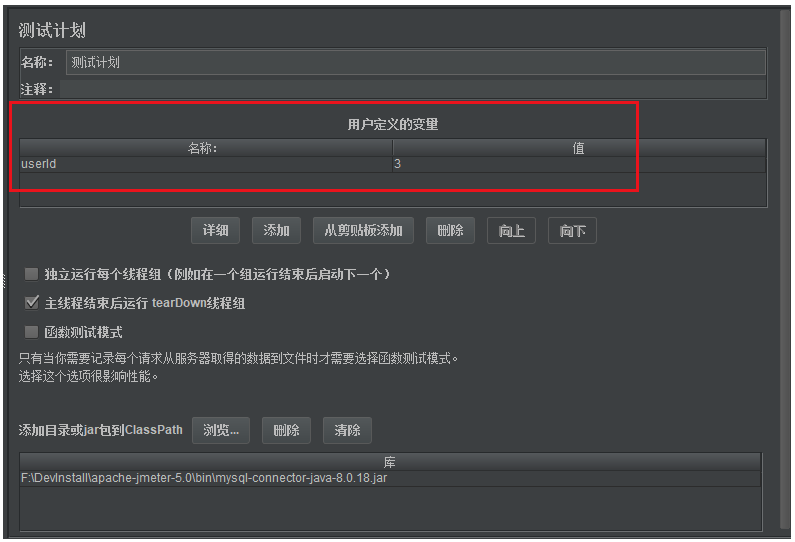Click the 向下 button
The height and width of the screenshot is (542, 795).
click(x=572, y=231)
